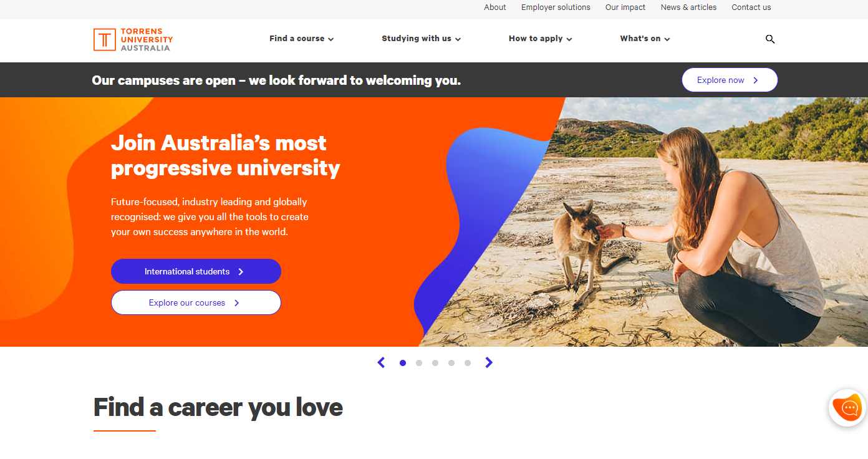Screen dimensions: 868x459
Task: Go to Employer solutions
Action: click(556, 7)
